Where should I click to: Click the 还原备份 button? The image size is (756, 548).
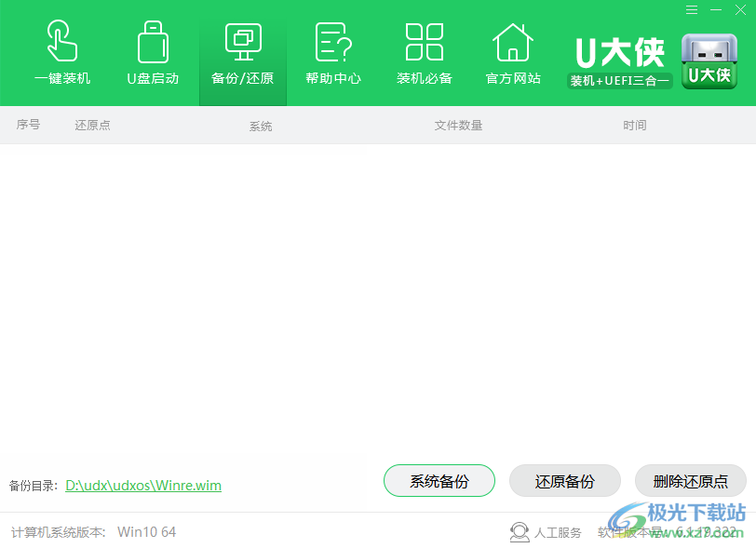[x=564, y=480]
